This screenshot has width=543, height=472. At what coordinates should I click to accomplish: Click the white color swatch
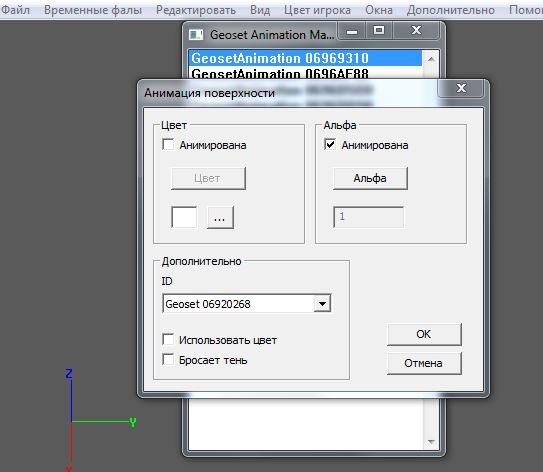[x=184, y=217]
